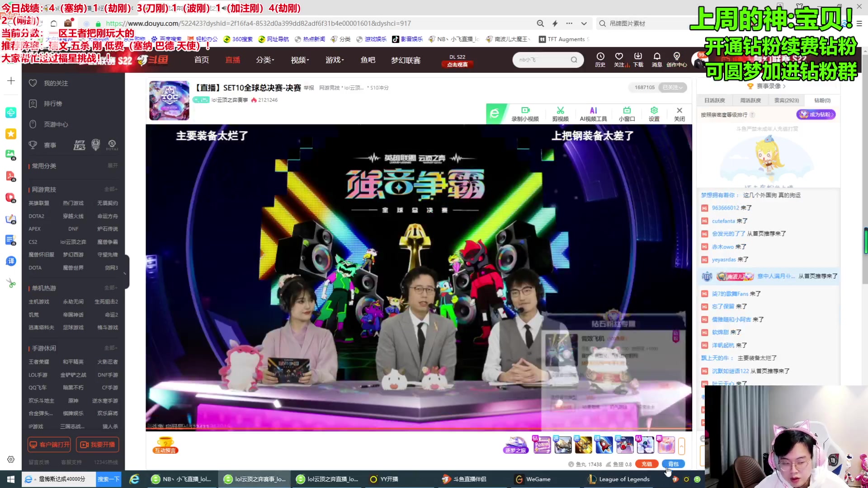
Task: Go to 首页 home tab
Action: click(202, 60)
